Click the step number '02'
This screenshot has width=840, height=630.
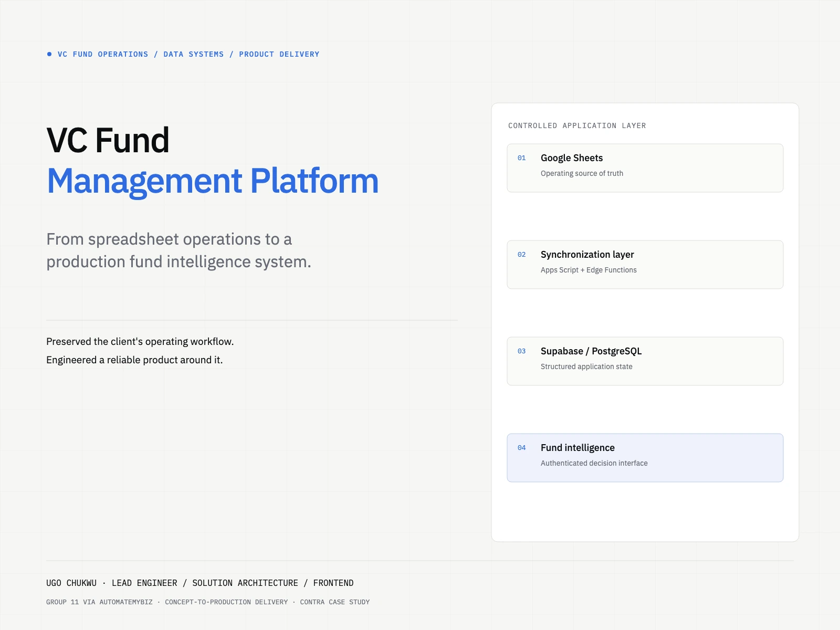pyautogui.click(x=521, y=255)
